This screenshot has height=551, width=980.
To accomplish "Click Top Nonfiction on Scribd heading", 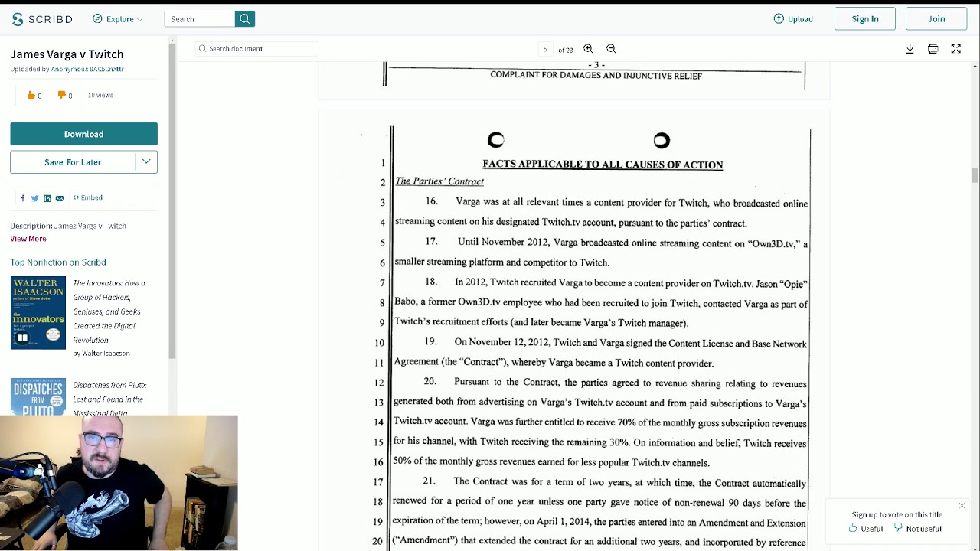I will tap(58, 262).
